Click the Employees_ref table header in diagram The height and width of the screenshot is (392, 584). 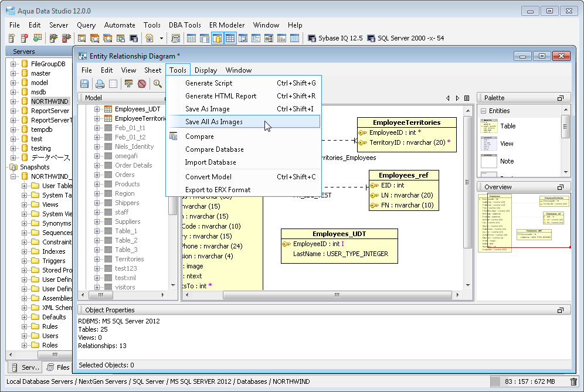click(x=403, y=175)
